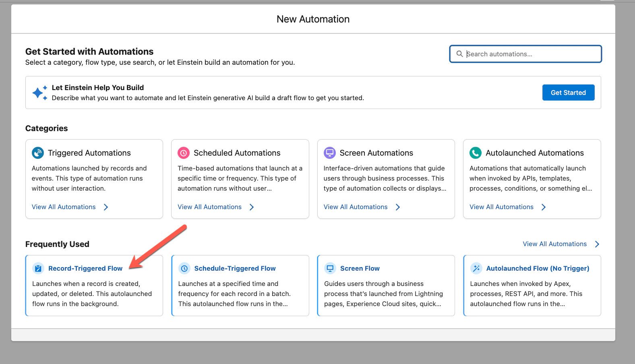The image size is (635, 364).
Task: Expand chevron next to Scheduled View All Automations
Action: (252, 207)
